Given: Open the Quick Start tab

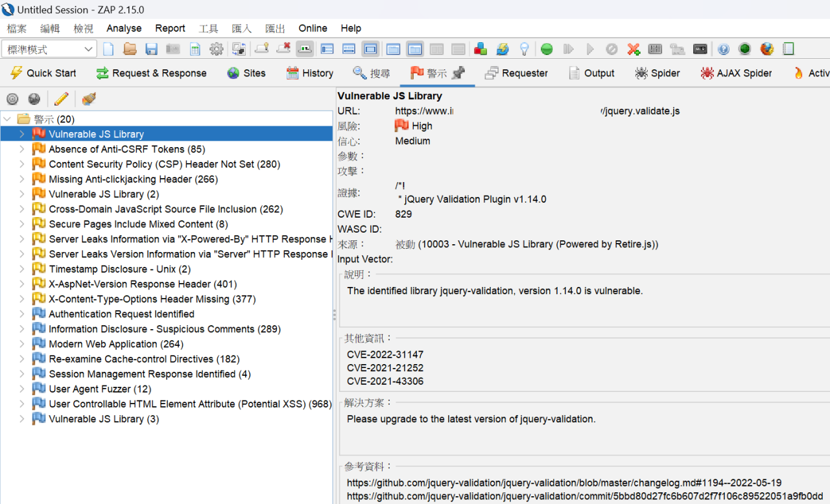Looking at the screenshot, I should [43, 73].
